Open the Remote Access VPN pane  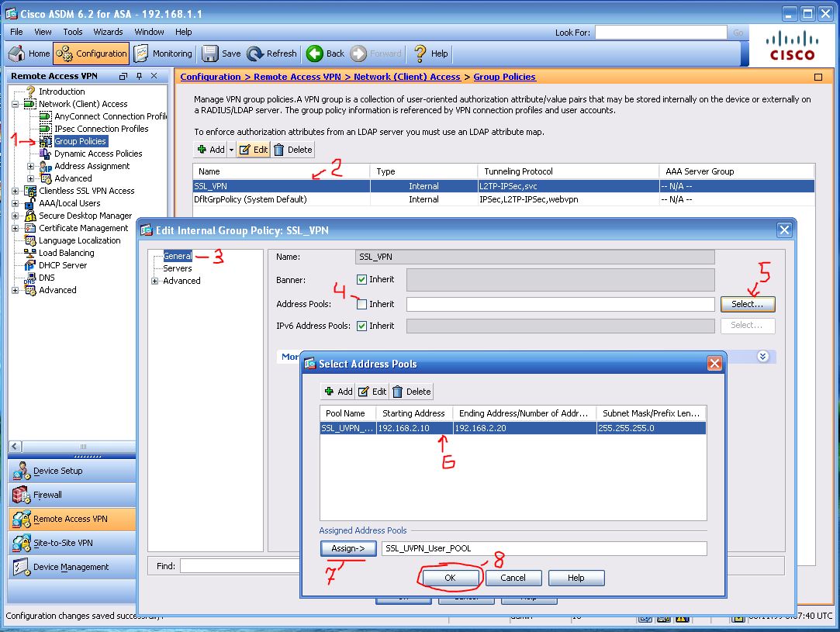[72, 519]
